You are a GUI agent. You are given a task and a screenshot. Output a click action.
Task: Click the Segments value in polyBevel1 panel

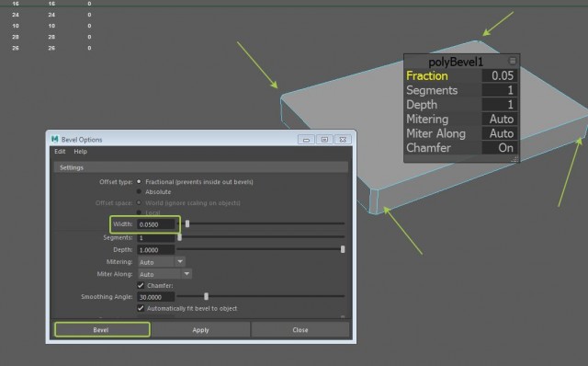click(500, 90)
